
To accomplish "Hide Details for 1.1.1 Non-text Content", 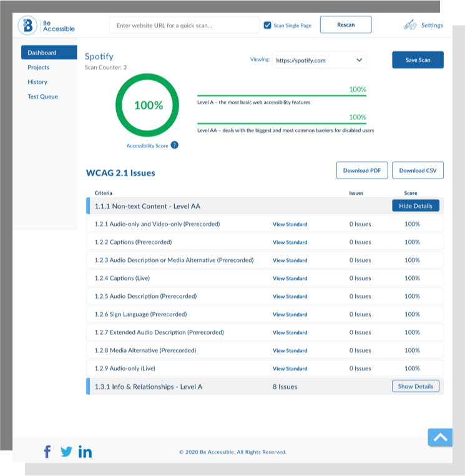I will point(416,206).
